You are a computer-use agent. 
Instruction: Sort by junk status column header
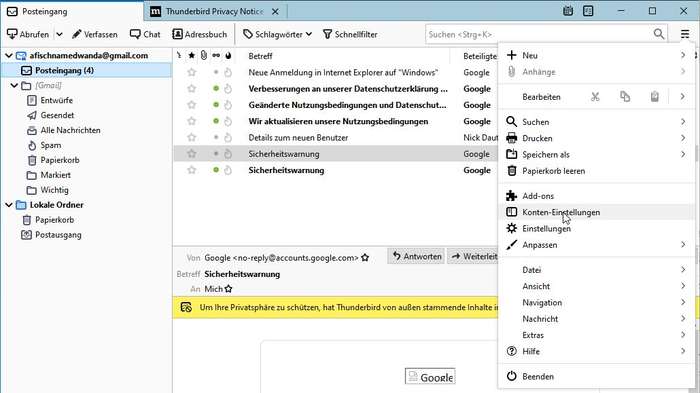click(228, 55)
